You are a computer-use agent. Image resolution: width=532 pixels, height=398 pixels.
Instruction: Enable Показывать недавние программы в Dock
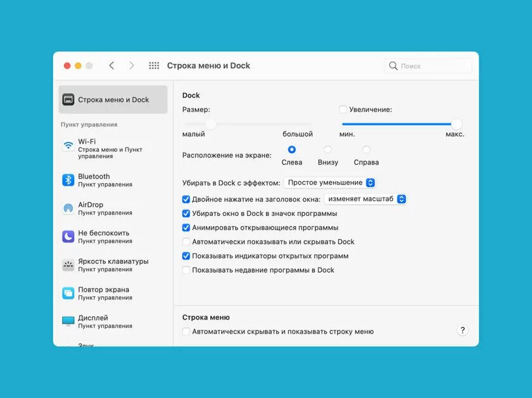coord(186,270)
